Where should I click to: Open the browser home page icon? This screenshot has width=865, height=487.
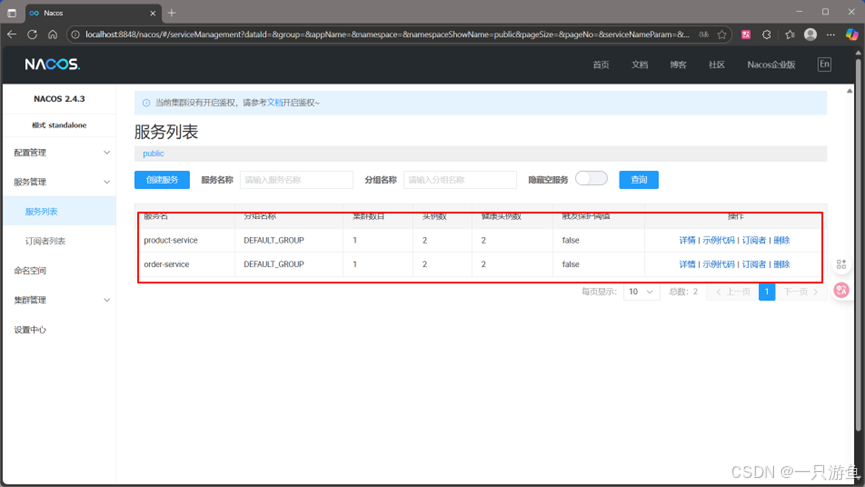52,34
